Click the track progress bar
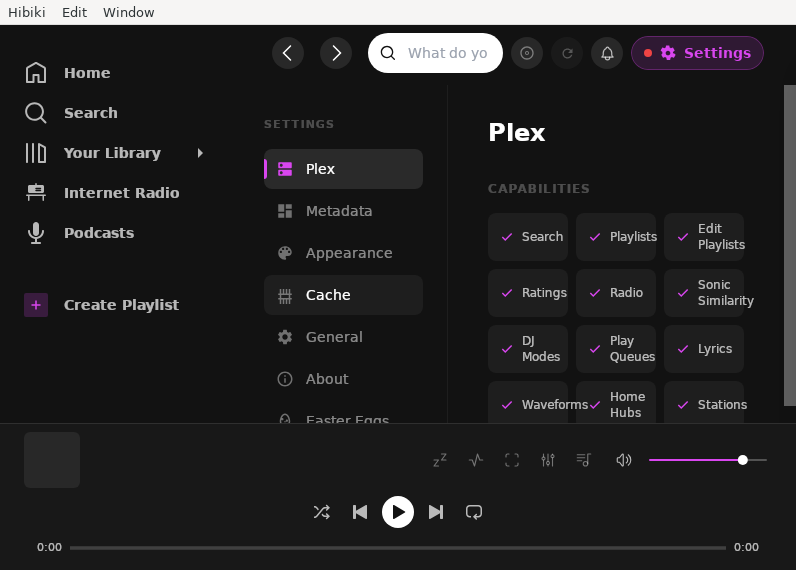Viewport: 796px width, 570px height. [x=398, y=548]
